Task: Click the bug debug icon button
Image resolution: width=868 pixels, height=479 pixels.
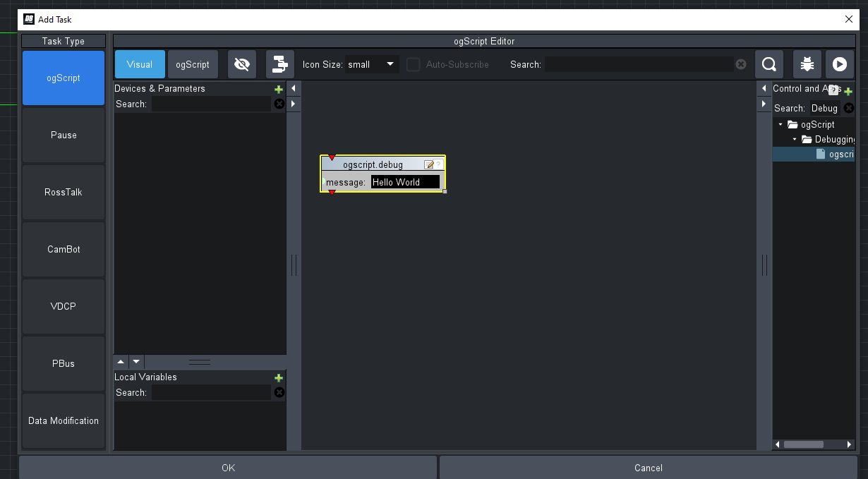Action: pyautogui.click(x=807, y=64)
